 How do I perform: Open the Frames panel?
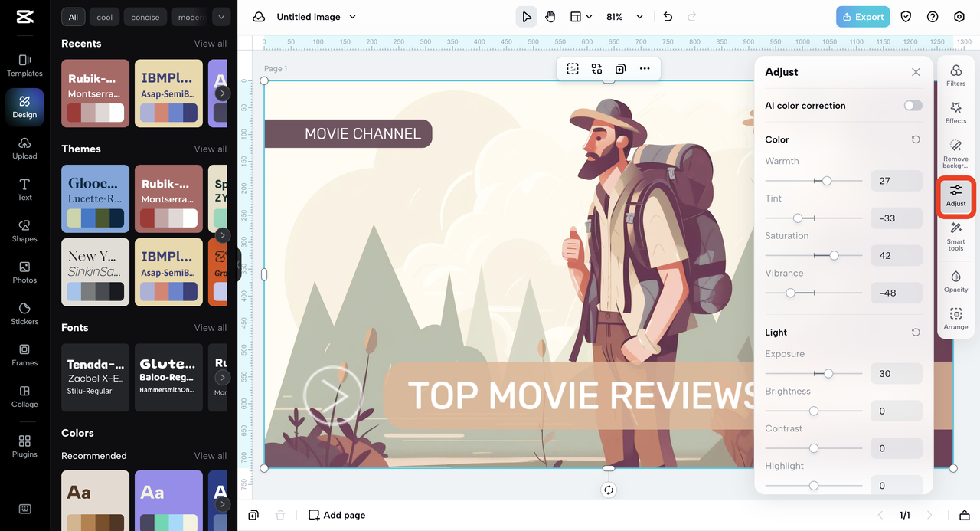click(24, 355)
